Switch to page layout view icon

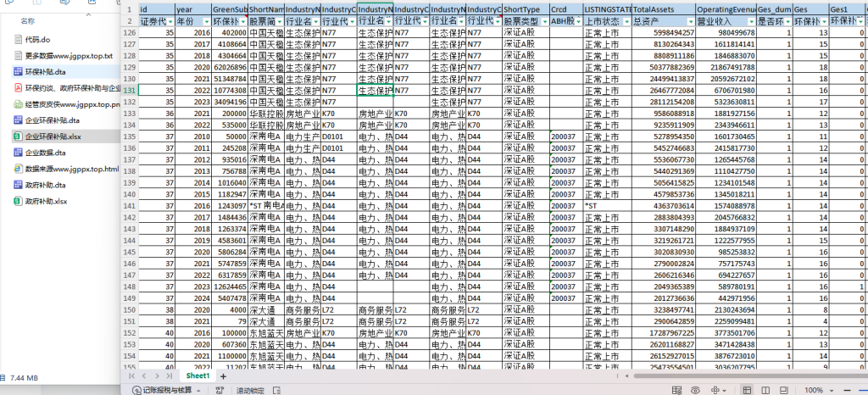(765, 390)
